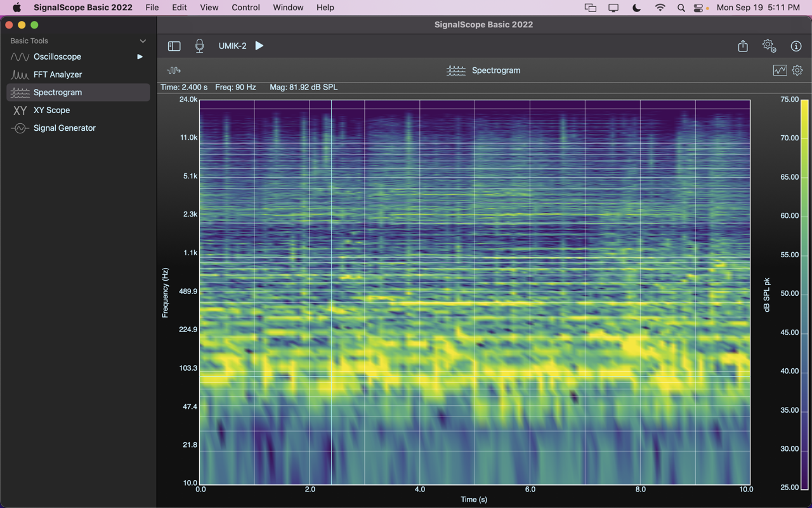
Task: Open the Control menu
Action: click(246, 8)
